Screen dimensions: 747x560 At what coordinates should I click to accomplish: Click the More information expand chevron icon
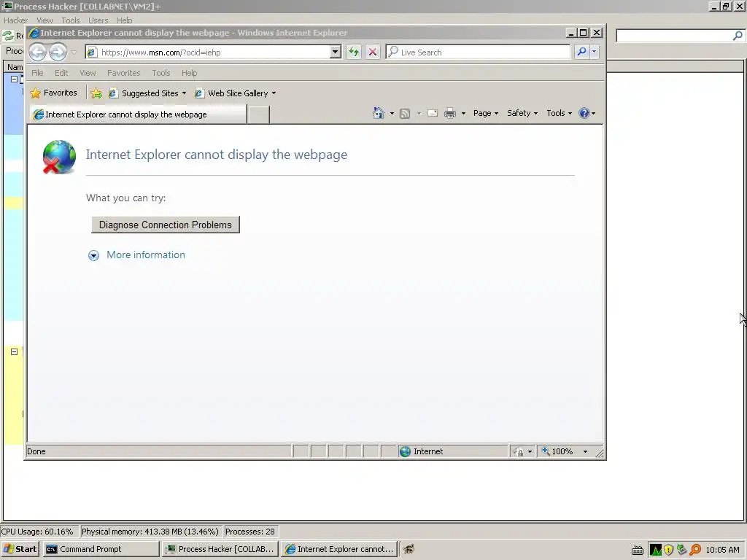[x=94, y=256]
